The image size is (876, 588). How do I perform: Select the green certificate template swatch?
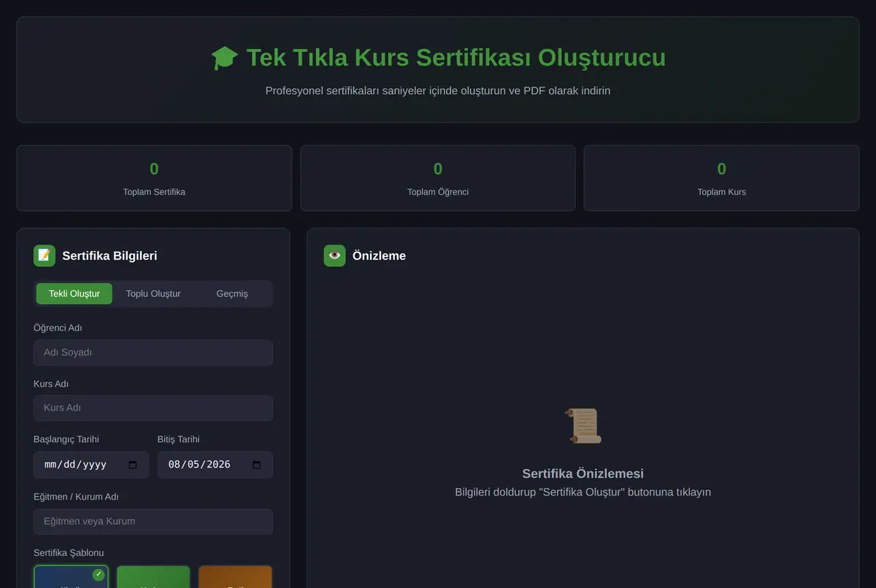click(x=153, y=576)
